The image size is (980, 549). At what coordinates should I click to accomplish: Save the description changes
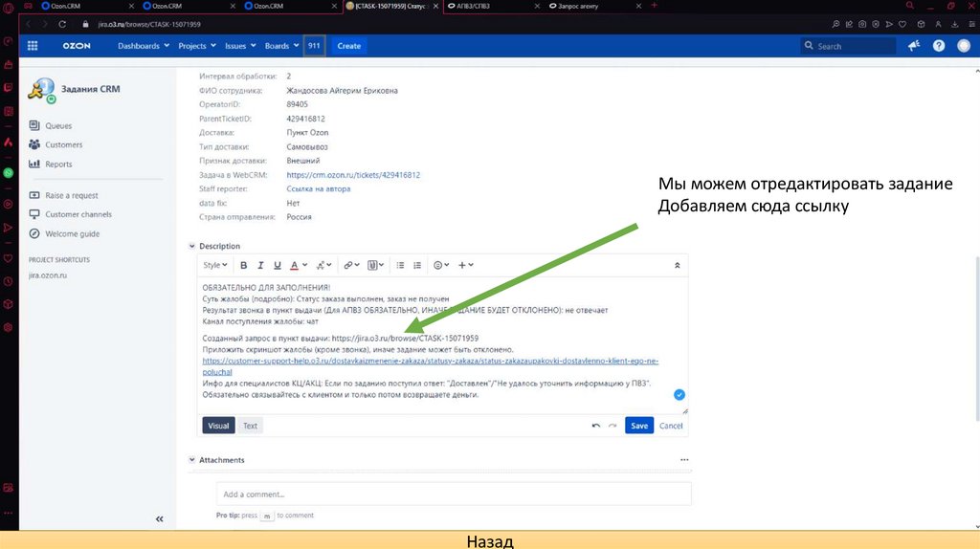638,426
